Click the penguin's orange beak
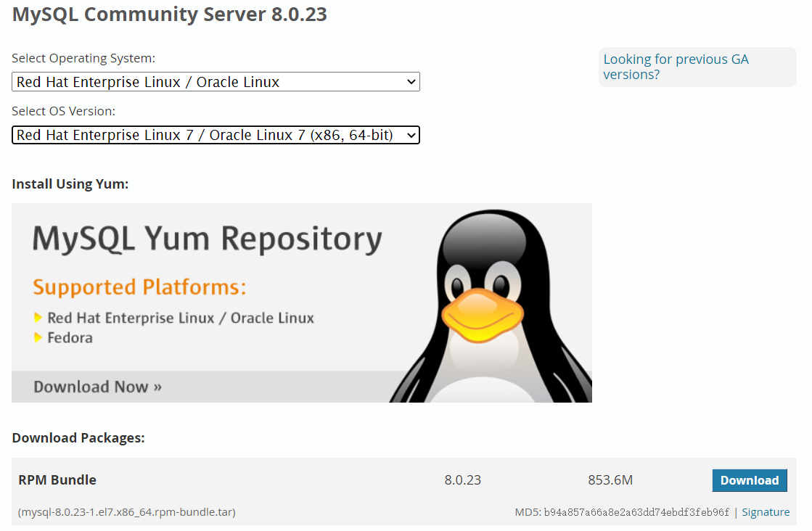Image resolution: width=812 pixels, height=531 pixels. (482, 315)
